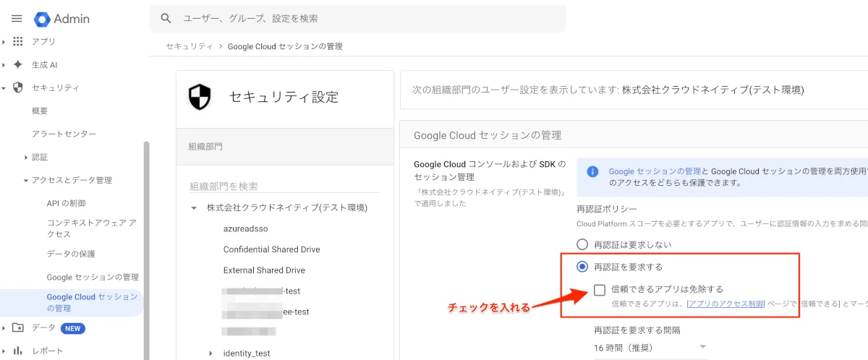The width and height of the screenshot is (868, 360).
Task: Open 概要 in security menu
Action: (x=40, y=111)
